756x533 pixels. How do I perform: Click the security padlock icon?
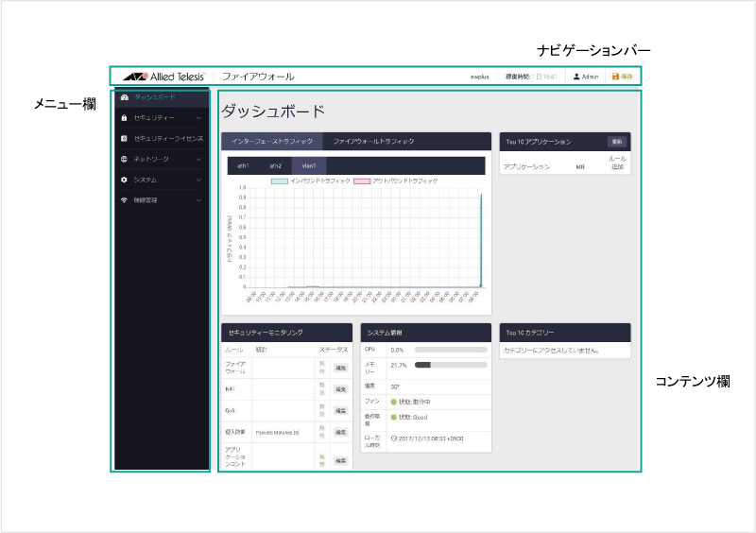124,118
